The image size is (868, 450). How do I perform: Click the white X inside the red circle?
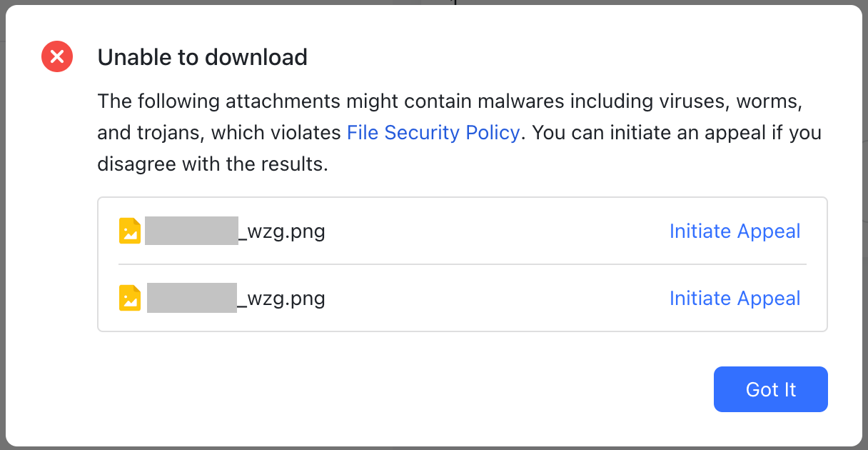(56, 56)
